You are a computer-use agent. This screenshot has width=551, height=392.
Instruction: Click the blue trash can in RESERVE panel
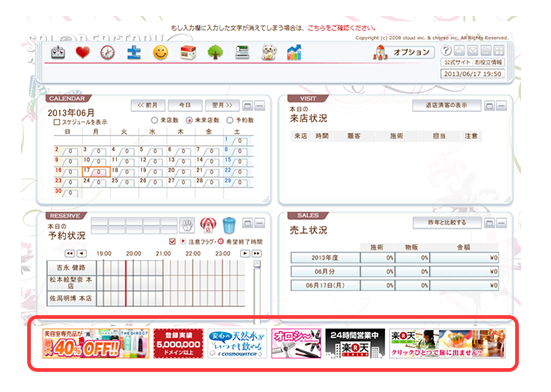[x=229, y=225]
